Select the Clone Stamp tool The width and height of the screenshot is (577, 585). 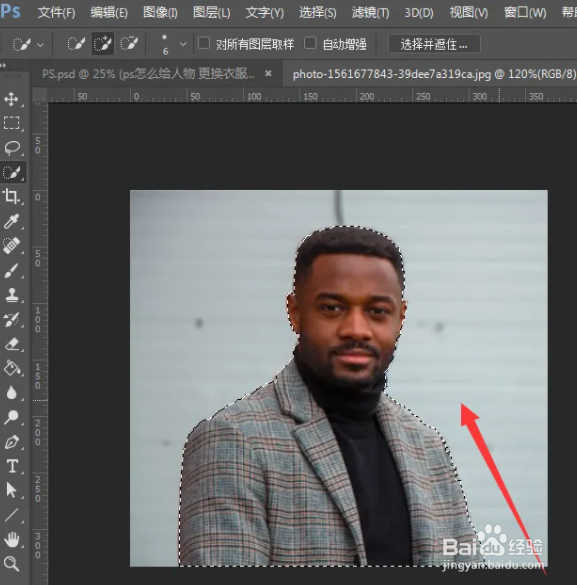coord(11,295)
